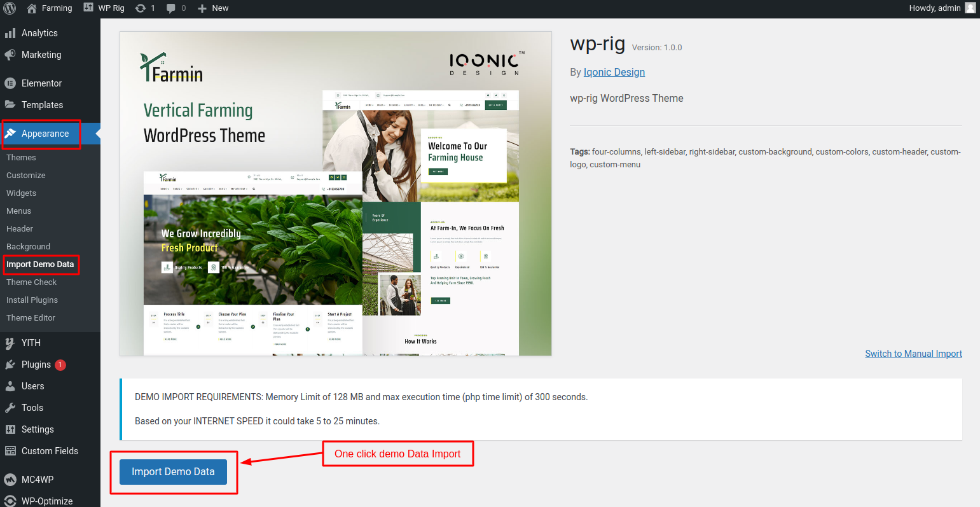Open the Widgets submenu item

(x=22, y=193)
